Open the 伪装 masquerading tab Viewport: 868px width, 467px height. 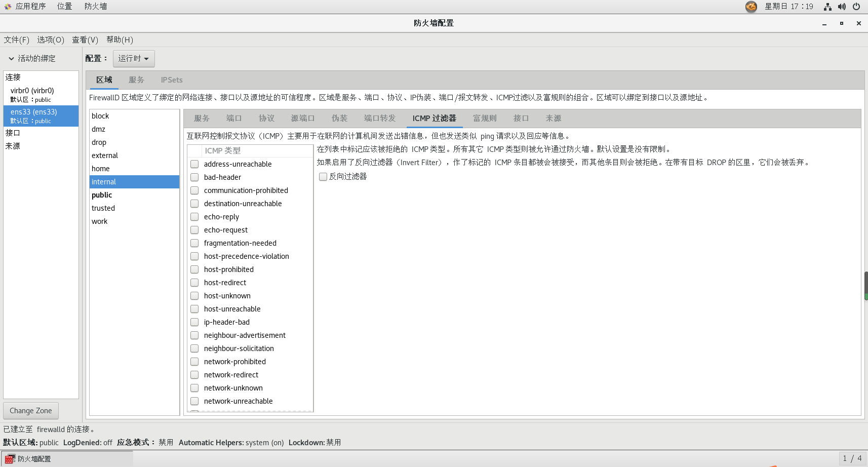pos(339,119)
